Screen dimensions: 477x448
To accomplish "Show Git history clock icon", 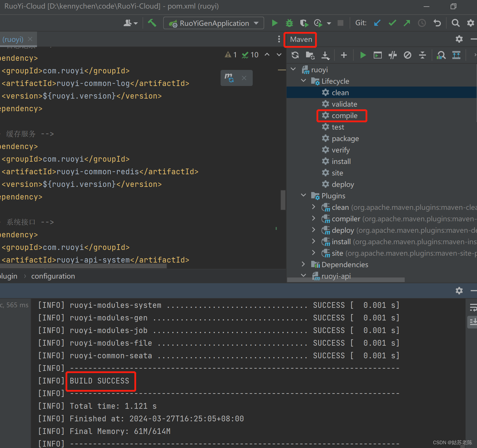I will [x=422, y=23].
